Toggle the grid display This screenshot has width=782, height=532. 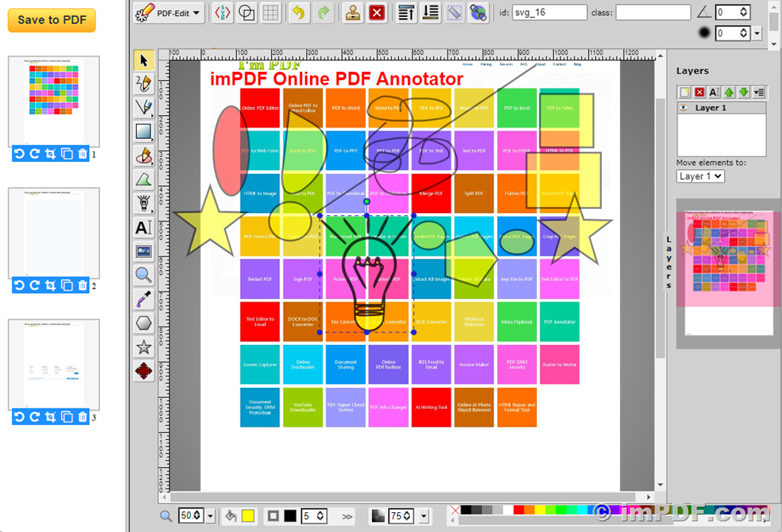(270, 12)
